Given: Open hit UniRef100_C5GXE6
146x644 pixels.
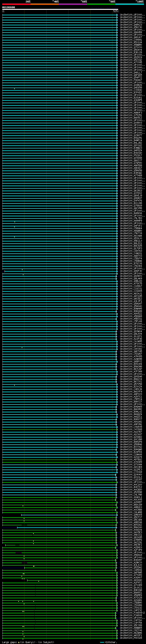Looking at the screenshot, I should point(131,266).
